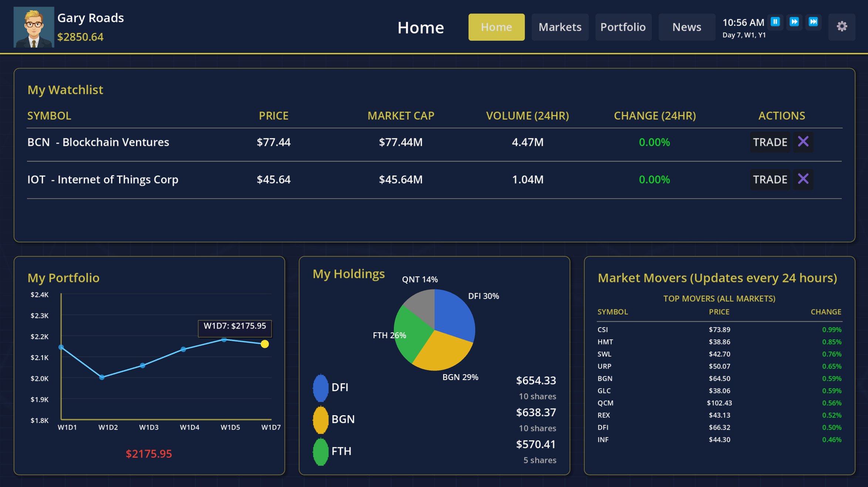
Task: Pause the game clock
Action: pyautogui.click(x=775, y=22)
